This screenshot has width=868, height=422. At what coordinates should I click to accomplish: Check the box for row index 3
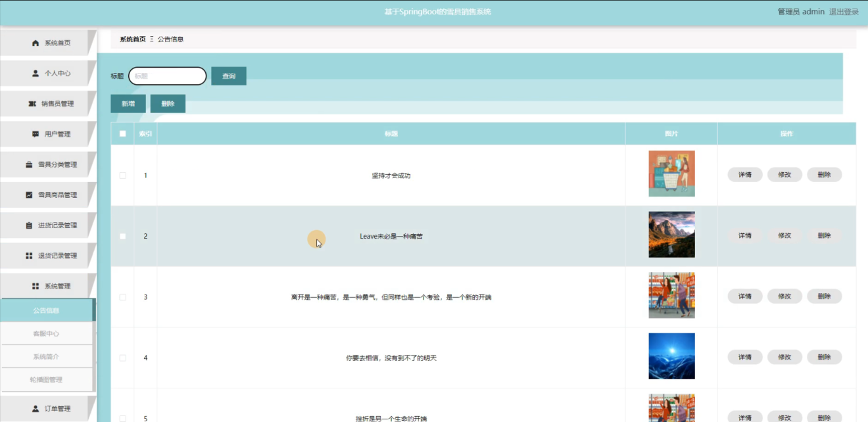click(x=122, y=297)
